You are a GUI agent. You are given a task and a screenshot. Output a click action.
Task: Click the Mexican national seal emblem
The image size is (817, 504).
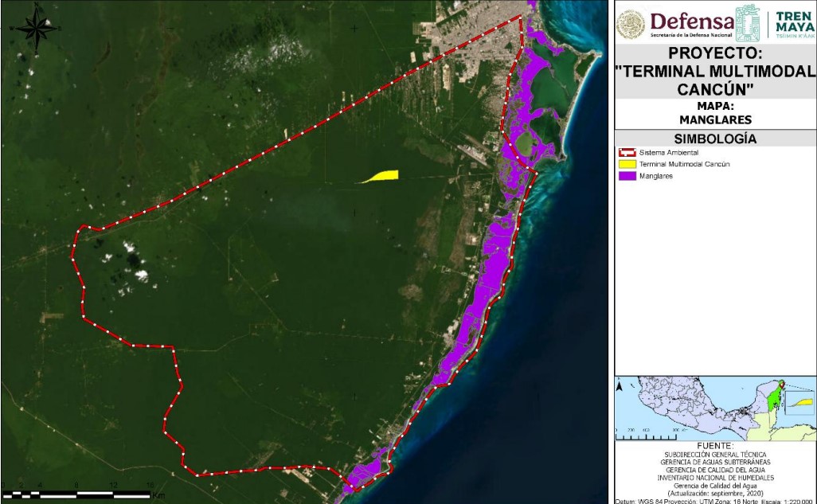[631, 24]
